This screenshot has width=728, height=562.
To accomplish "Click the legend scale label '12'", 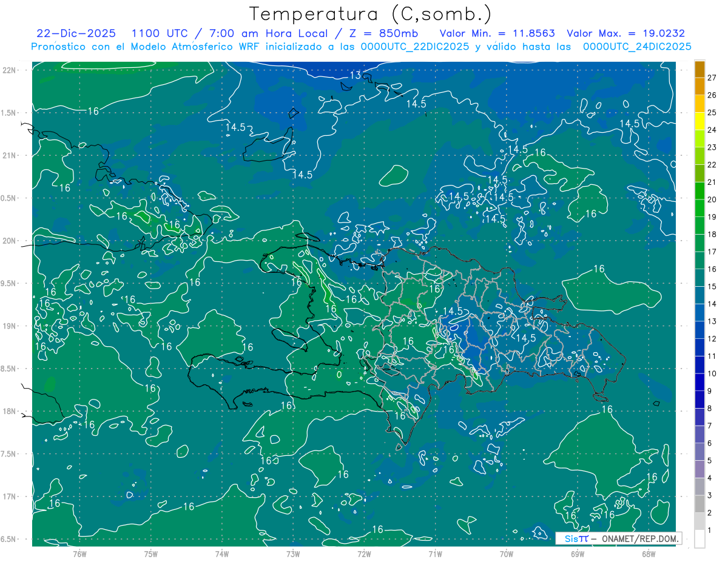I will pos(712,339).
